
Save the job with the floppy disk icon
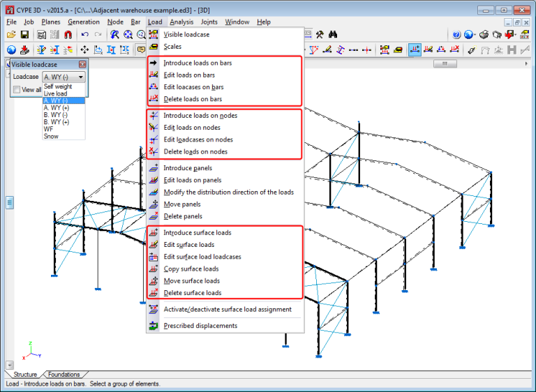click(x=24, y=34)
